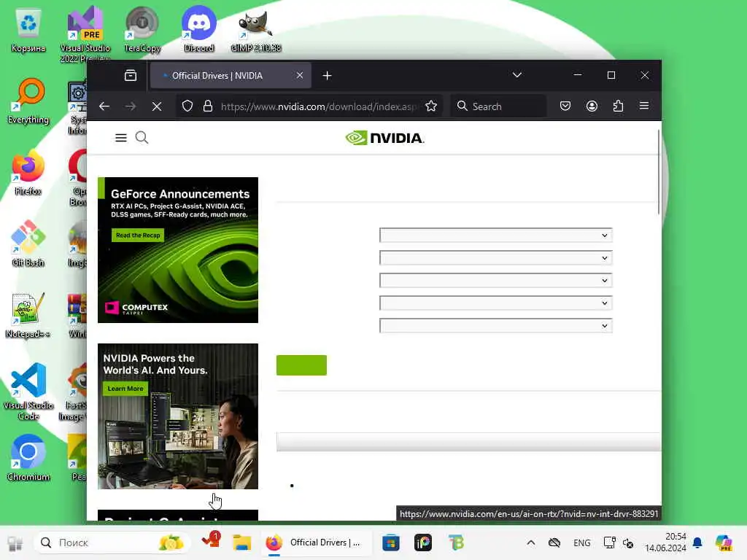Expand the first driver dropdown
Viewport: 747px width, 560px height.
click(495, 236)
